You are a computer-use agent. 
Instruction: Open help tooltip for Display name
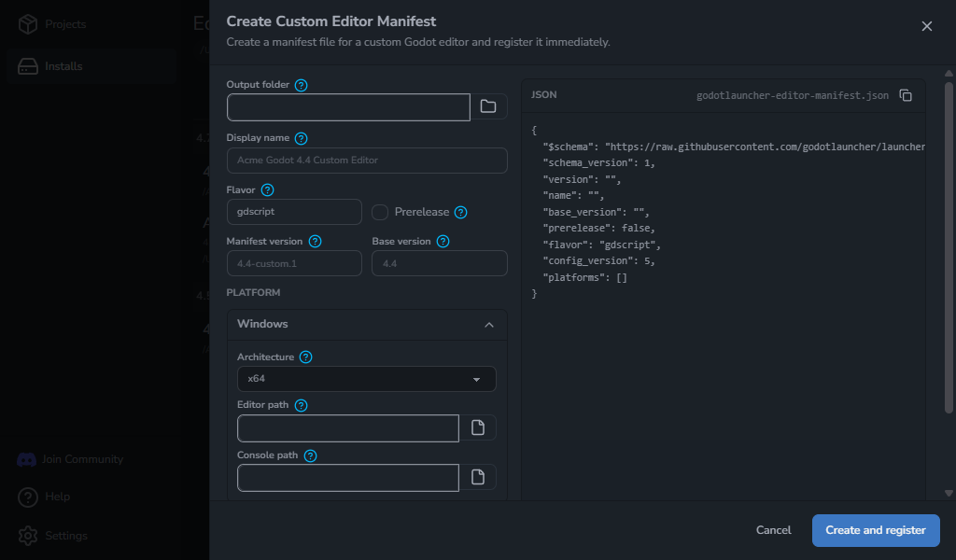point(302,138)
